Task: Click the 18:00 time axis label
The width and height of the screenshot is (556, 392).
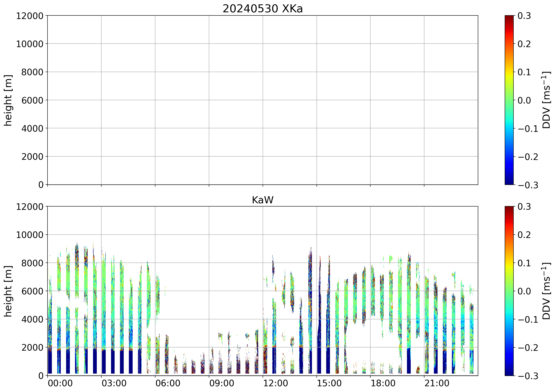Action: click(x=383, y=383)
